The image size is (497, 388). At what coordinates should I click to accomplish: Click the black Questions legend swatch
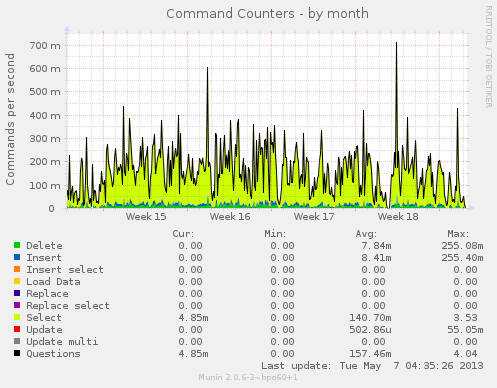point(17,353)
